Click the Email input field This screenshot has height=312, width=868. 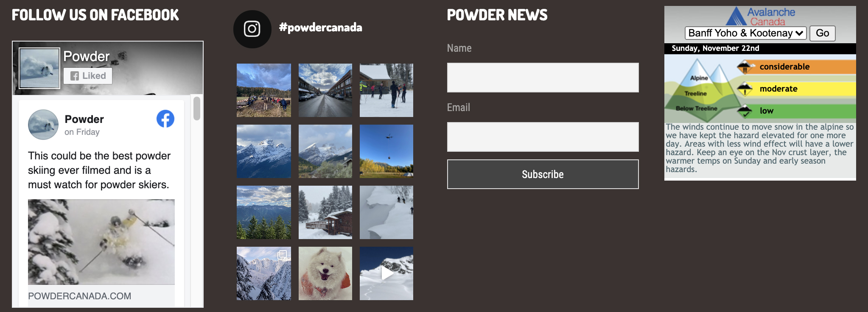click(x=543, y=137)
